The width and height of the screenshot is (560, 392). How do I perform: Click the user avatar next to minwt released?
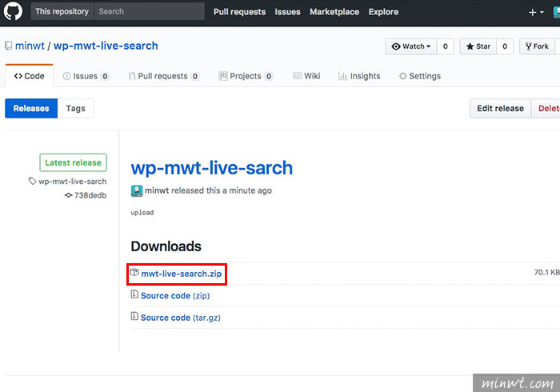[137, 191]
